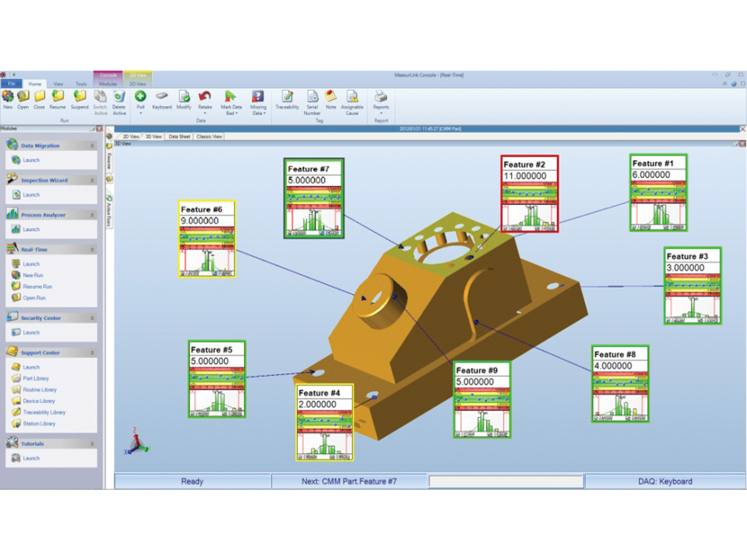Open a run with the Open icon

coord(23,97)
